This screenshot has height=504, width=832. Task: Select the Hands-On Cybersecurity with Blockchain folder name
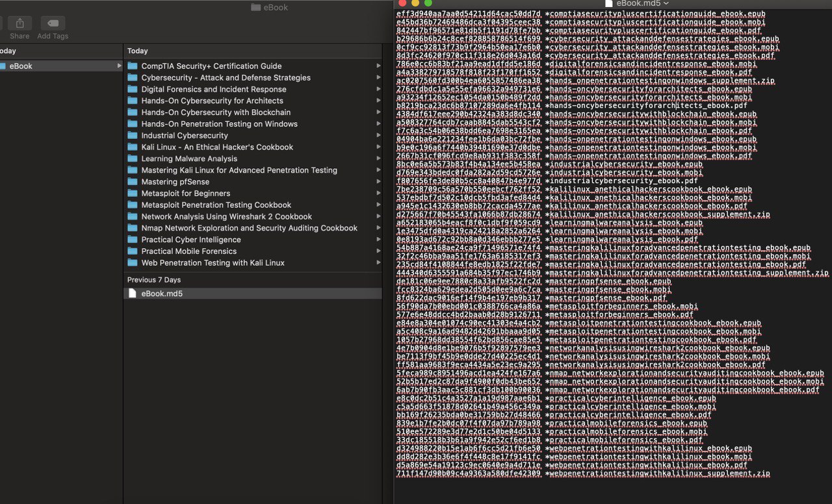216,112
